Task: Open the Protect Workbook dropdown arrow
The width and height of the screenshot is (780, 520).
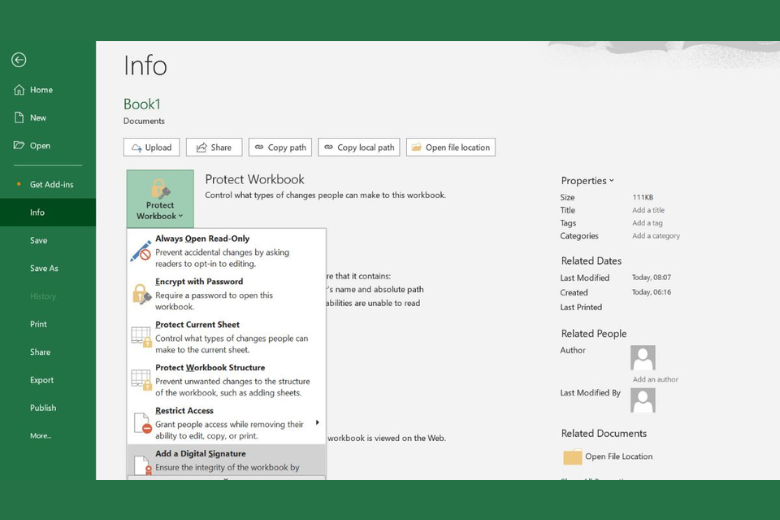Action: [x=181, y=216]
